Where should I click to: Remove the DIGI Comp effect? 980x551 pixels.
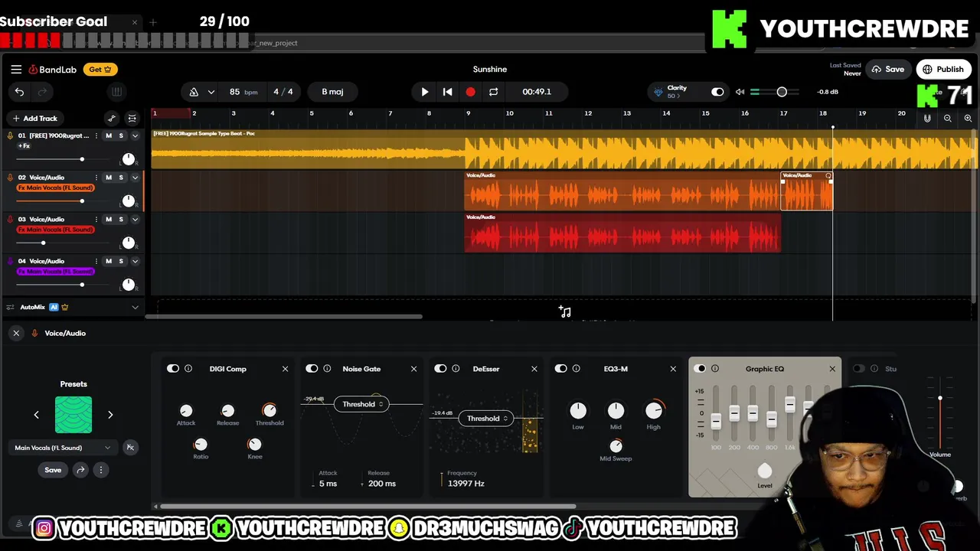(285, 369)
